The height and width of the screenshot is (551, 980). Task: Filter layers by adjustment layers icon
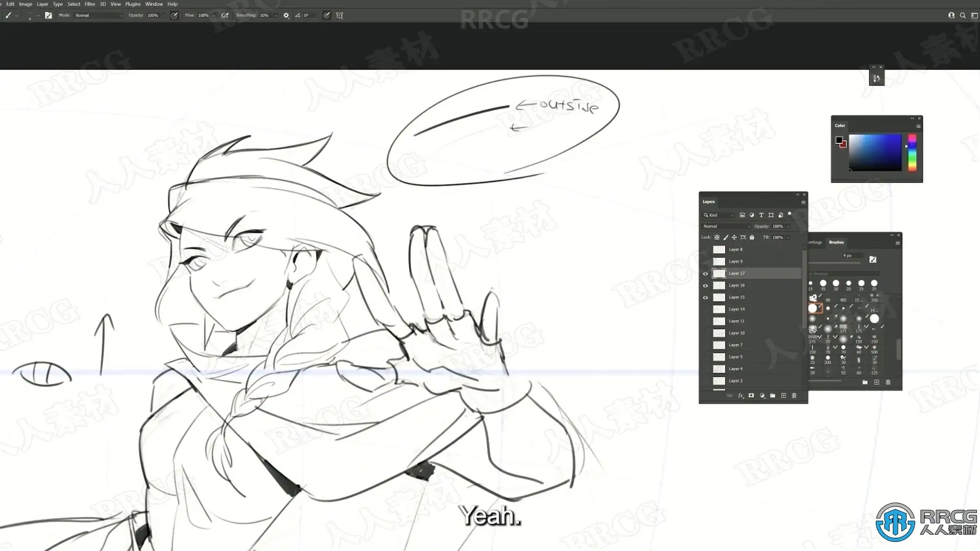click(751, 215)
